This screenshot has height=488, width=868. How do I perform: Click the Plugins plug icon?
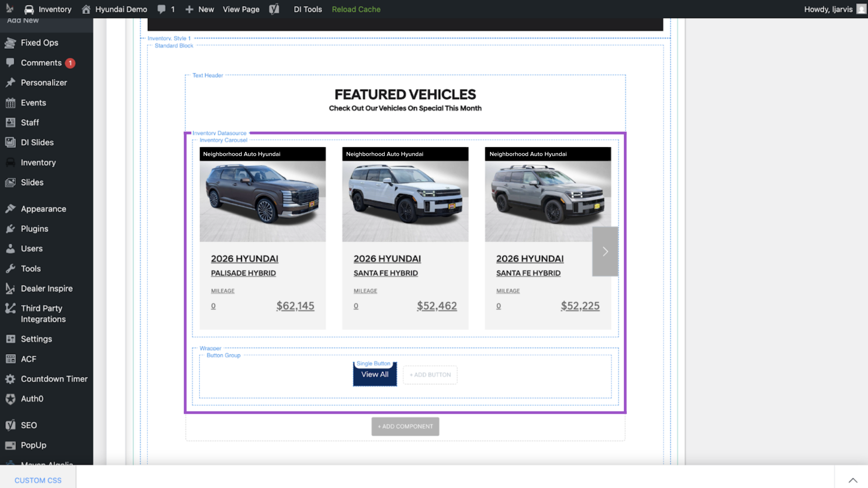[x=11, y=229]
